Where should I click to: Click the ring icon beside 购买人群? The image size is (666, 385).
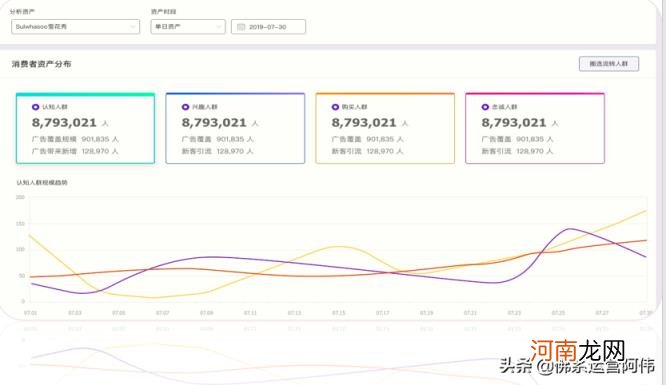click(x=335, y=107)
